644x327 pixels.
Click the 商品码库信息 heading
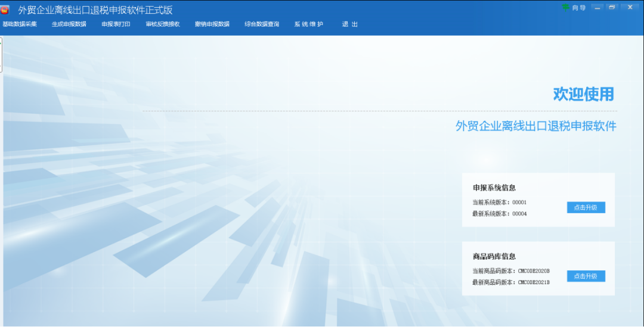point(494,257)
